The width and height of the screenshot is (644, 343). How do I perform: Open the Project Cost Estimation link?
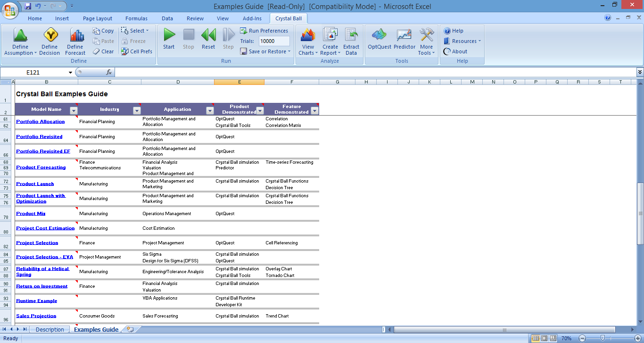pyautogui.click(x=45, y=228)
